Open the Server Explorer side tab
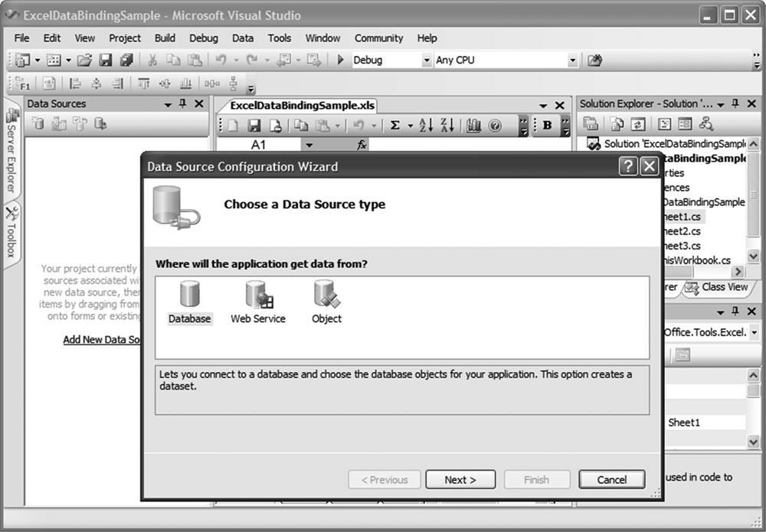766x532 pixels. click(x=11, y=150)
